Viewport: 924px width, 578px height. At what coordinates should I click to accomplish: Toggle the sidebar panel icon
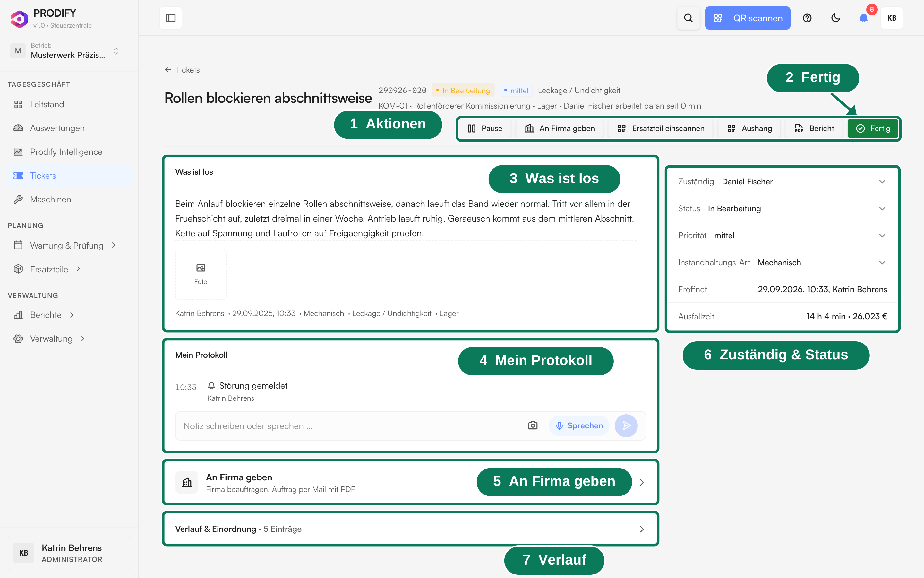point(171,18)
